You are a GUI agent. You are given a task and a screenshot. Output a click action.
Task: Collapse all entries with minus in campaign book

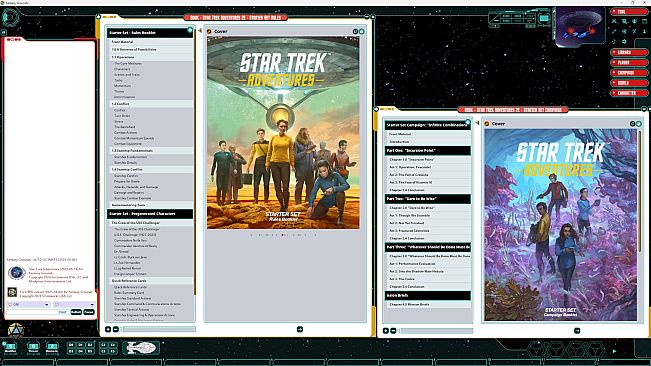393,331
